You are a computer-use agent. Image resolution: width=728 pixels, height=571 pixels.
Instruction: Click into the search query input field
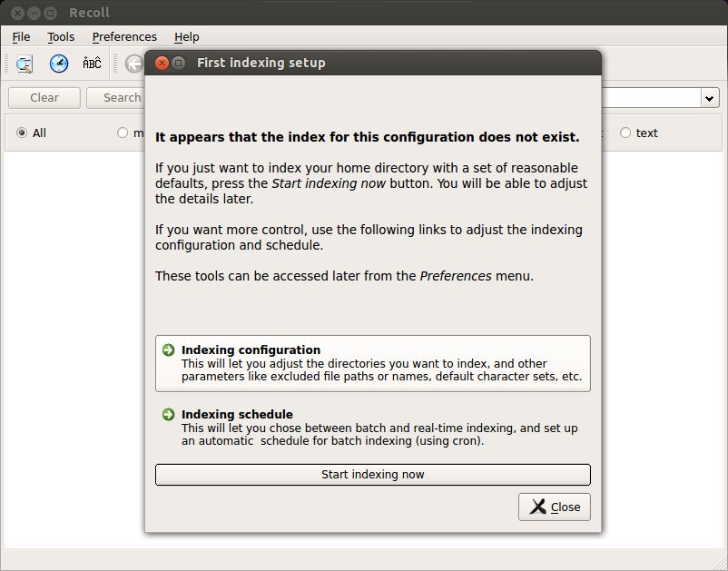[x=651, y=98]
